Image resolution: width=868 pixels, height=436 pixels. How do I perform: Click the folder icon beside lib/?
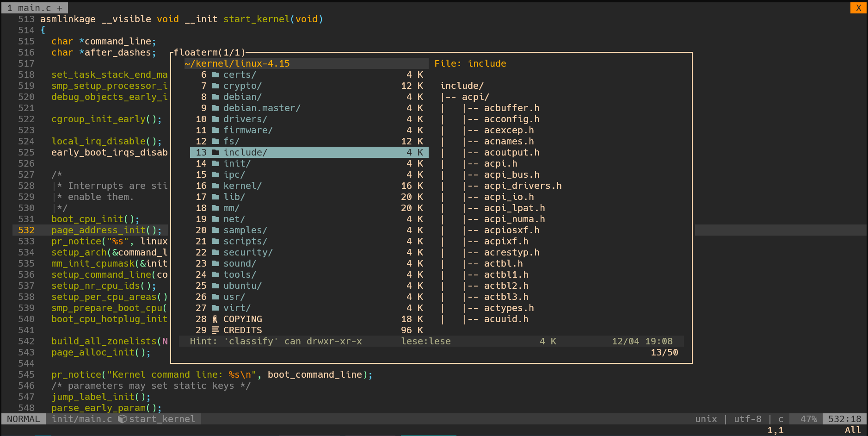click(215, 197)
